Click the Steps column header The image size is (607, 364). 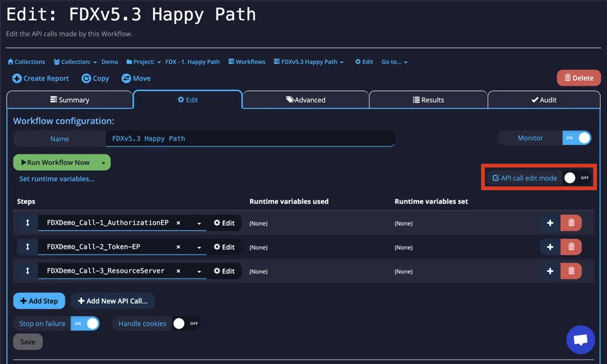26,202
